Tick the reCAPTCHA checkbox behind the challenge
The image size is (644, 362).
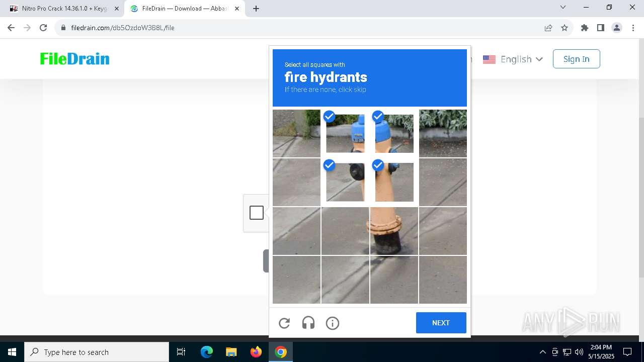[x=257, y=213]
